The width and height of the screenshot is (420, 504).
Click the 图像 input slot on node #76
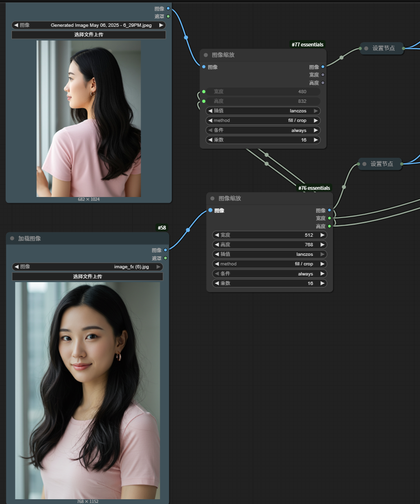(210, 210)
